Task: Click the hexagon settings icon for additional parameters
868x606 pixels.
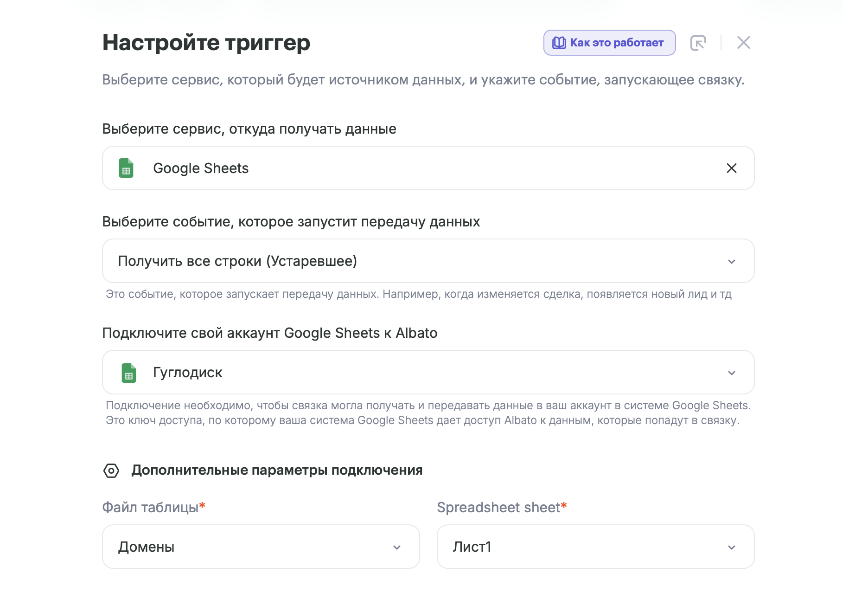Action: tap(111, 471)
